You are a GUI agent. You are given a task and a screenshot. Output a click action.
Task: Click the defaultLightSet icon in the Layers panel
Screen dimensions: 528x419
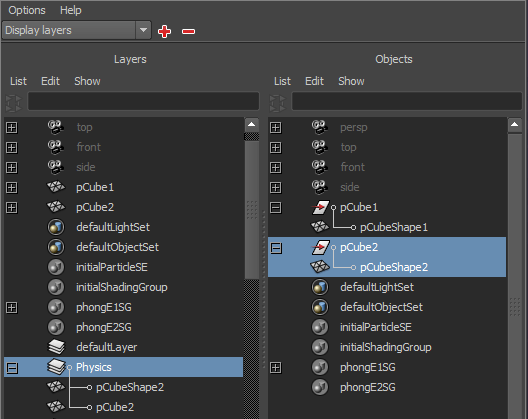[56, 227]
